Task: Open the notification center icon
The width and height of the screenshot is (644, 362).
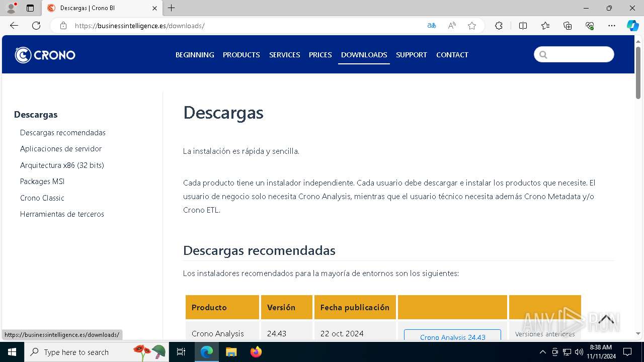Action: coord(627,352)
